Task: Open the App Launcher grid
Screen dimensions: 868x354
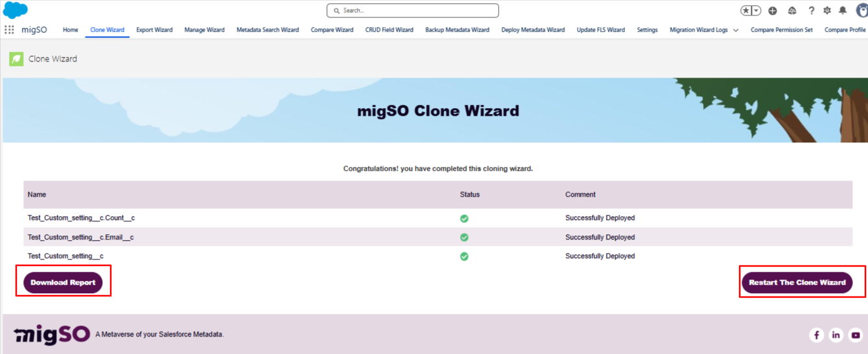Action: click(x=9, y=30)
